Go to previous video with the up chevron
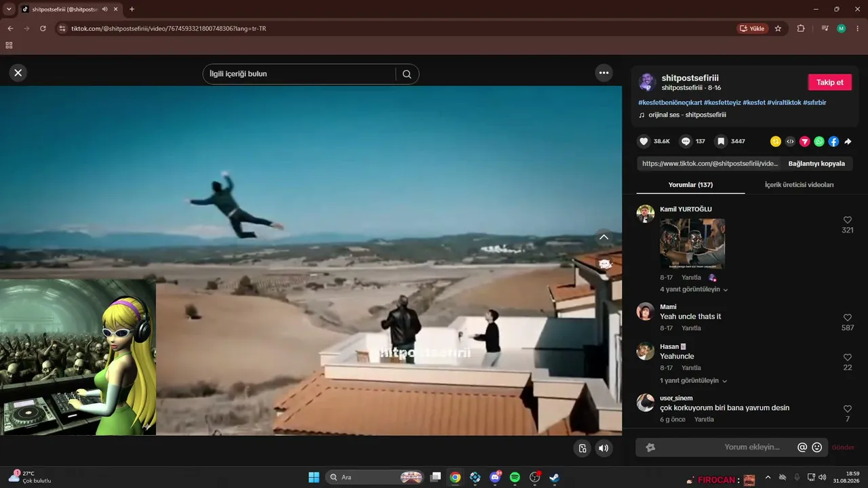 pyautogui.click(x=604, y=237)
